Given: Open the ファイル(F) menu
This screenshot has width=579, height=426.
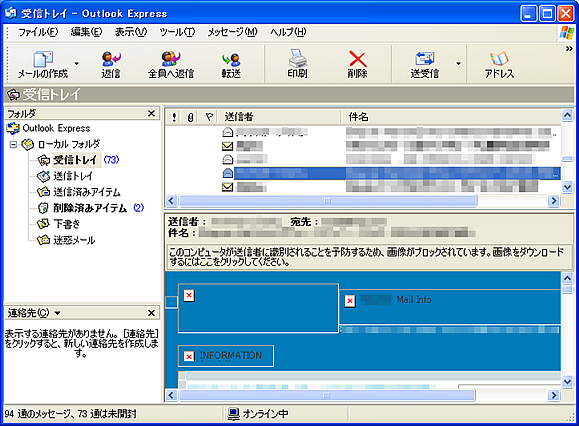Looking at the screenshot, I should [38, 32].
